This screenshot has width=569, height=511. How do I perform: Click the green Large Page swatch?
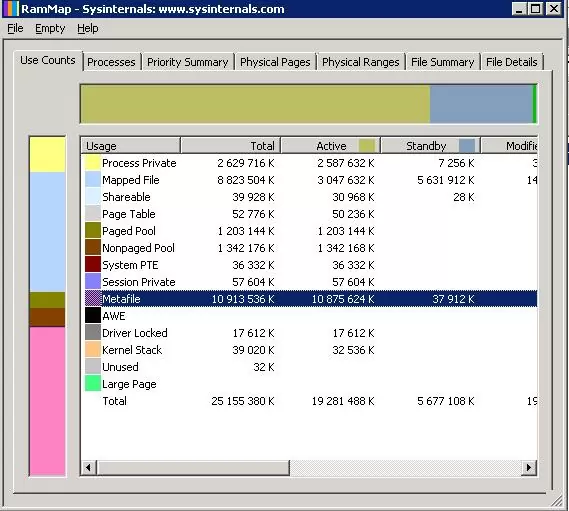click(x=93, y=384)
